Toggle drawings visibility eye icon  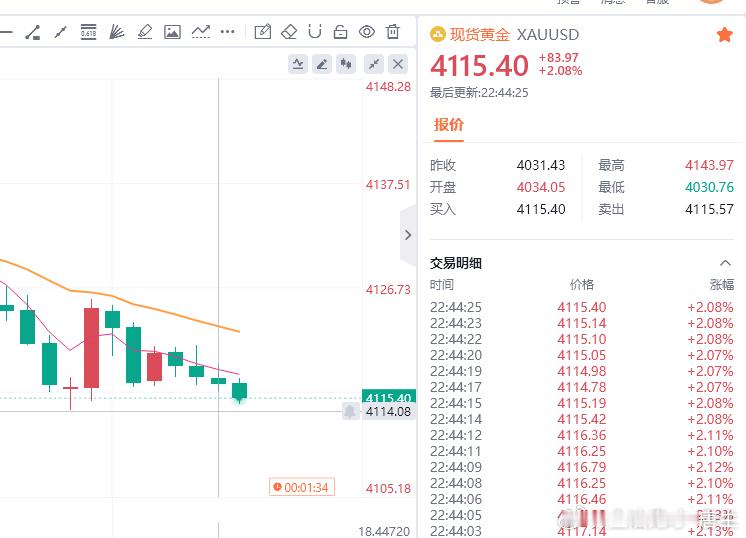[367, 32]
